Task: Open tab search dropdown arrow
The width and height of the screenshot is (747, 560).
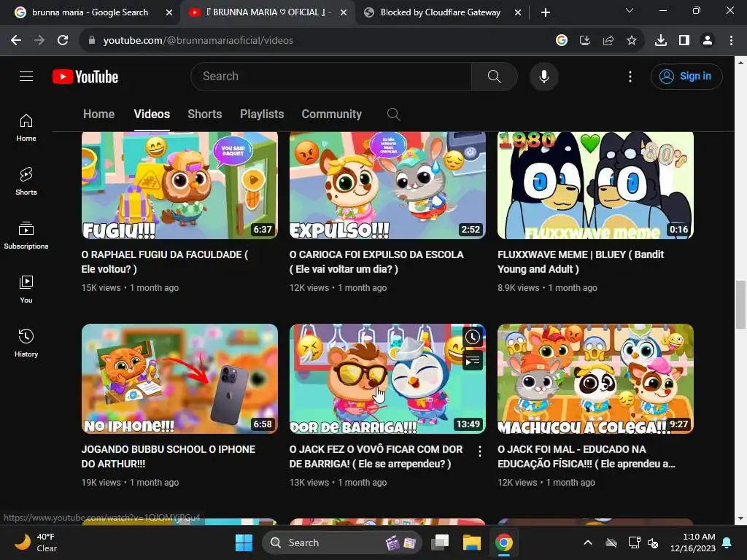Action: [x=630, y=10]
